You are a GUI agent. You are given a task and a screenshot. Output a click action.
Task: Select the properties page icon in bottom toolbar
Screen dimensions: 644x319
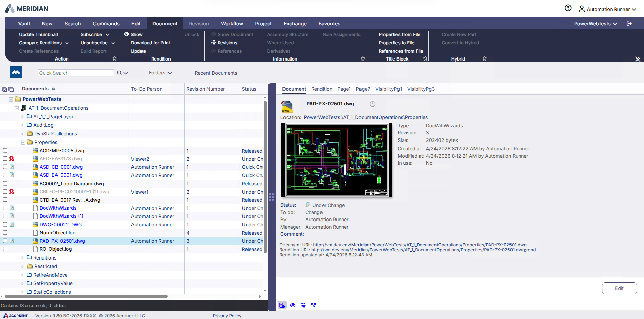pos(282,305)
